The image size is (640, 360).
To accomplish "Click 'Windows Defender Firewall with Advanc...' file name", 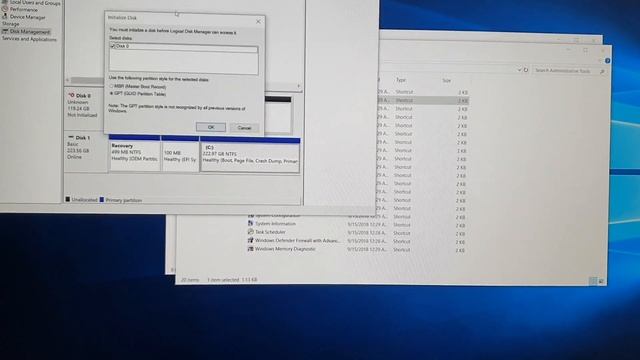I will pyautogui.click(x=297, y=241).
